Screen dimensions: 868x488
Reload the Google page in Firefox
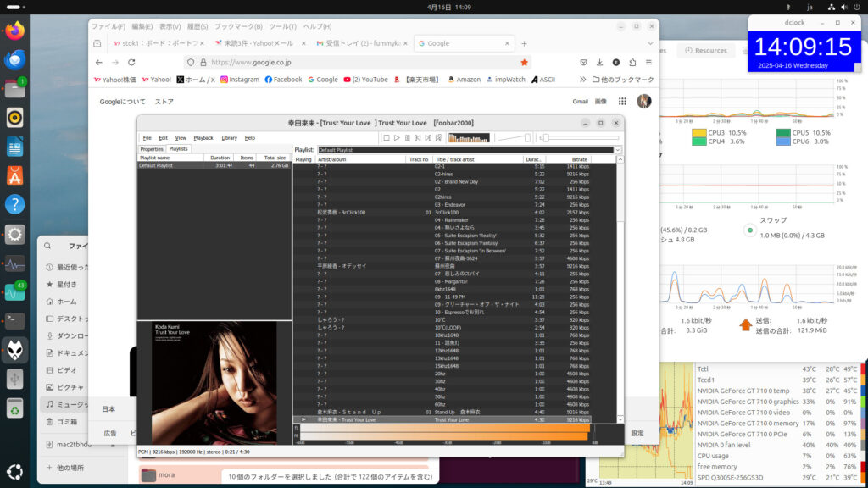coord(131,62)
